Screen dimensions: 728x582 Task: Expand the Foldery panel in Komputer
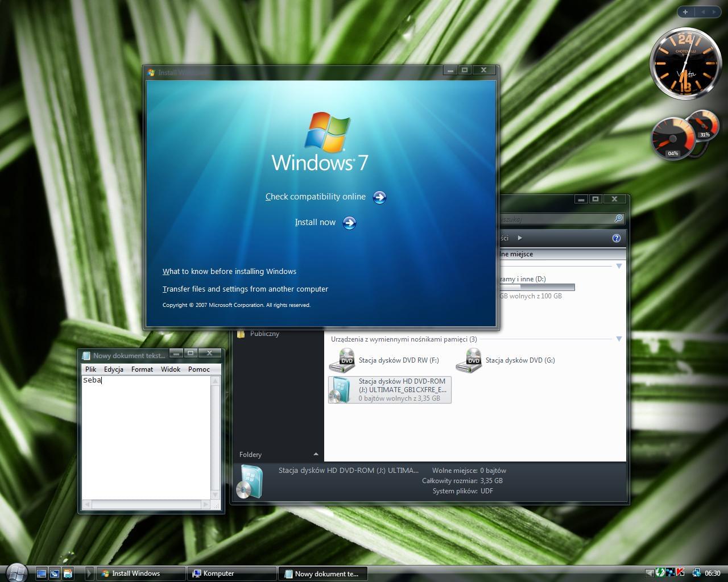(x=316, y=454)
